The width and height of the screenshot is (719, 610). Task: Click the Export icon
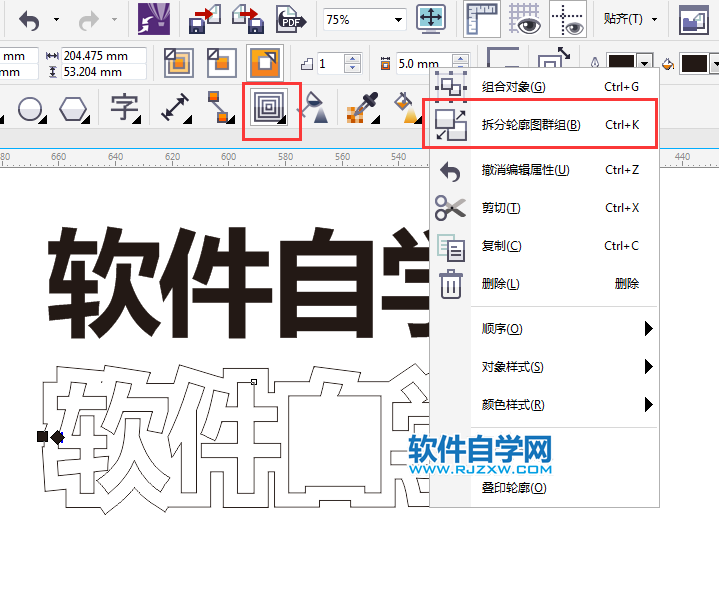[x=248, y=19]
